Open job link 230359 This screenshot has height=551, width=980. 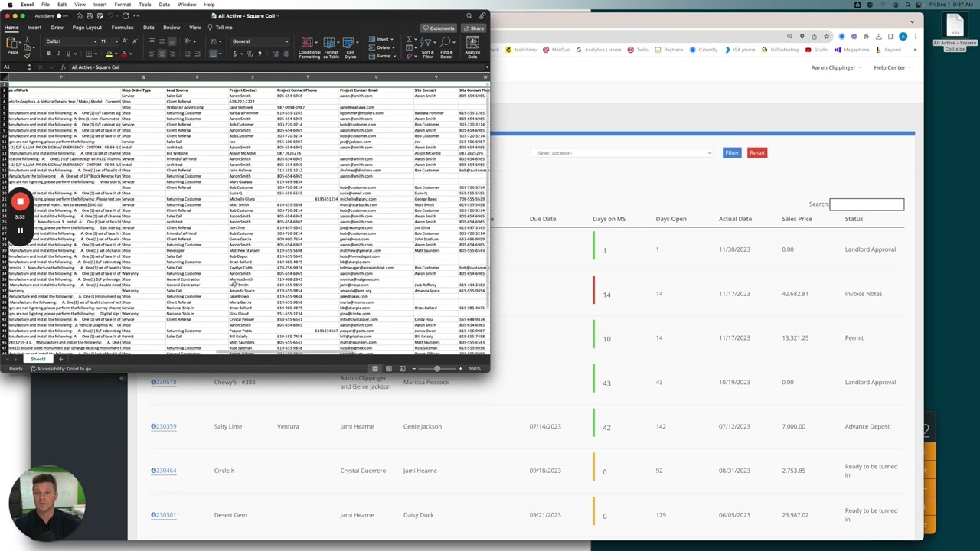(164, 426)
